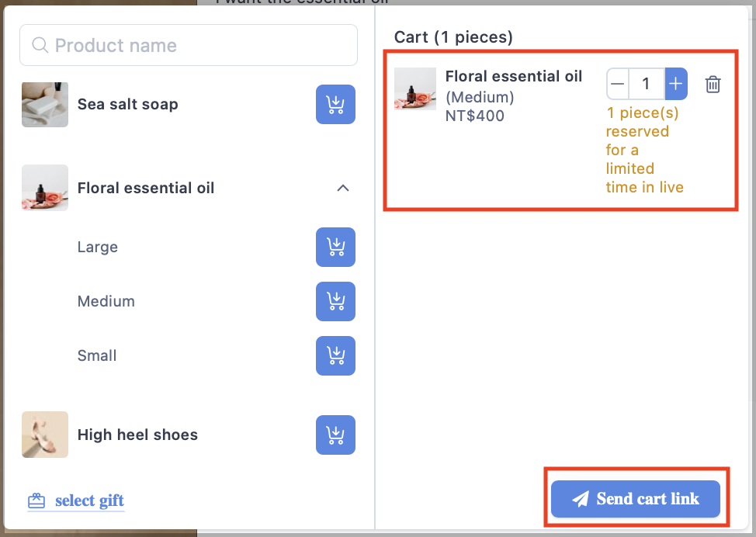
Task: Click the Product name search field
Action: pyautogui.click(x=189, y=45)
